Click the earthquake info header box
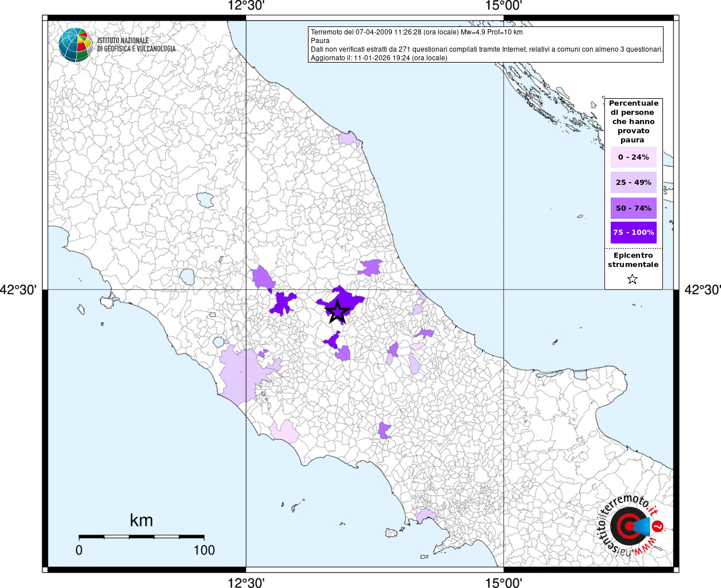The height and width of the screenshot is (588, 721). click(486, 45)
